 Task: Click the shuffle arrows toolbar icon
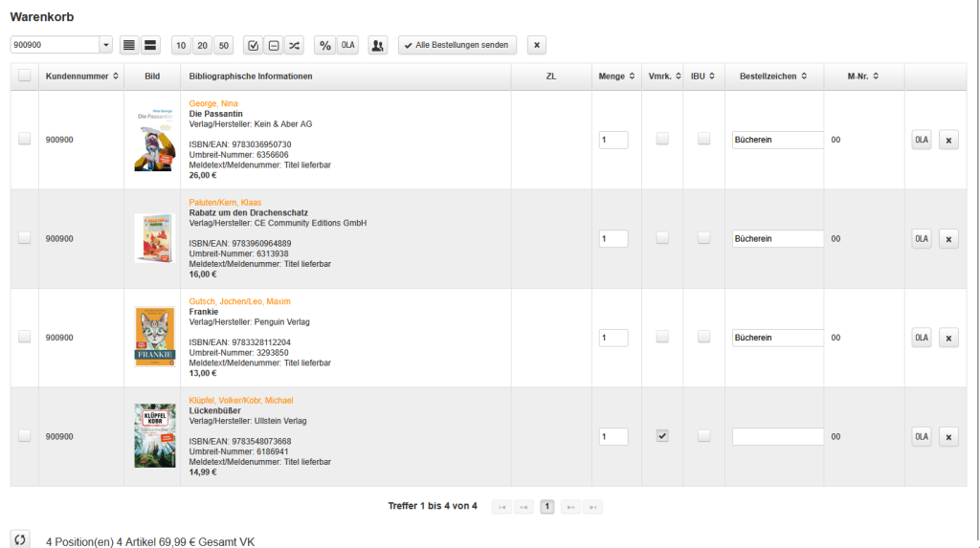pyautogui.click(x=294, y=45)
